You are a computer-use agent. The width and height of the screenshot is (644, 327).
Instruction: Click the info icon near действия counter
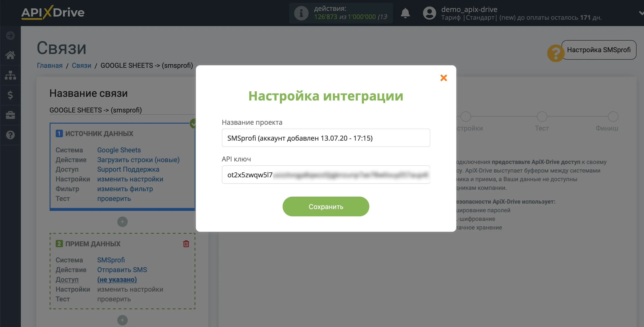coord(301,13)
